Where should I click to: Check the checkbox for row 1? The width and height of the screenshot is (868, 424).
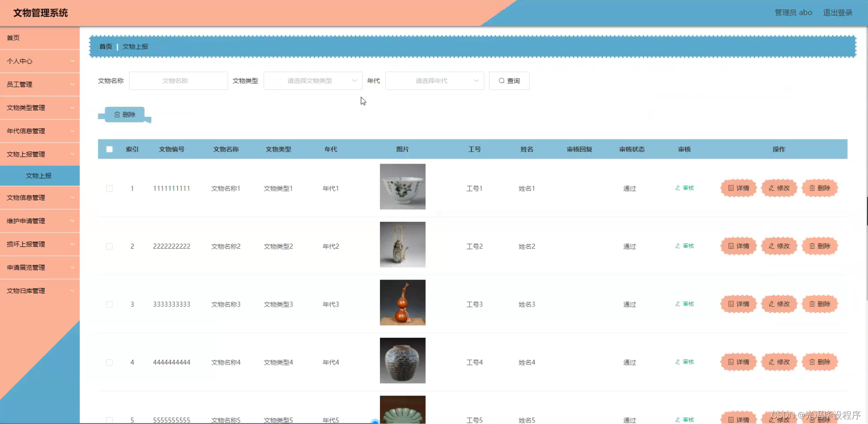tap(109, 188)
